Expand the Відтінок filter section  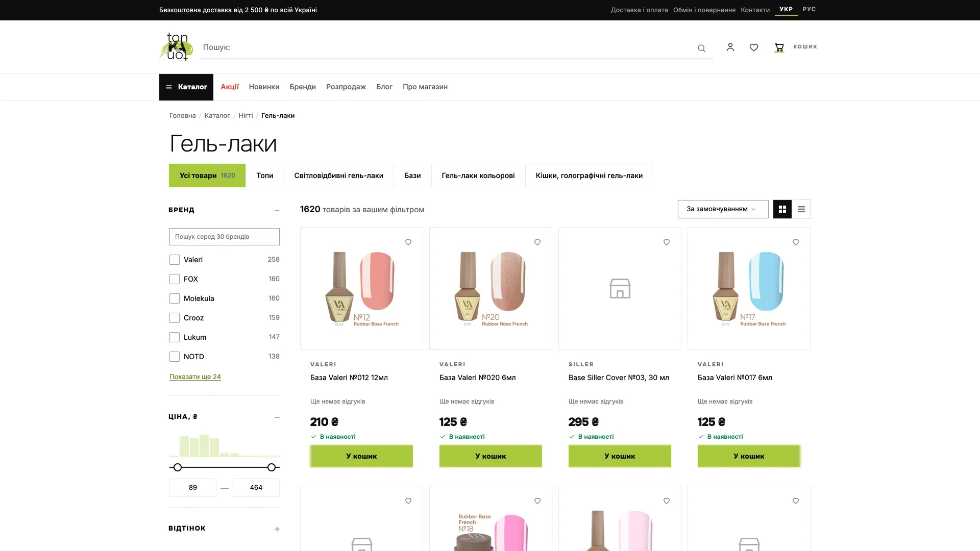click(x=277, y=529)
